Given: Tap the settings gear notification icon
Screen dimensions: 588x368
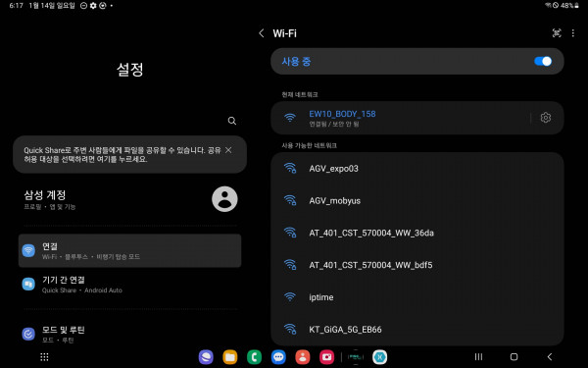Looking at the screenshot, I should pos(93,6).
